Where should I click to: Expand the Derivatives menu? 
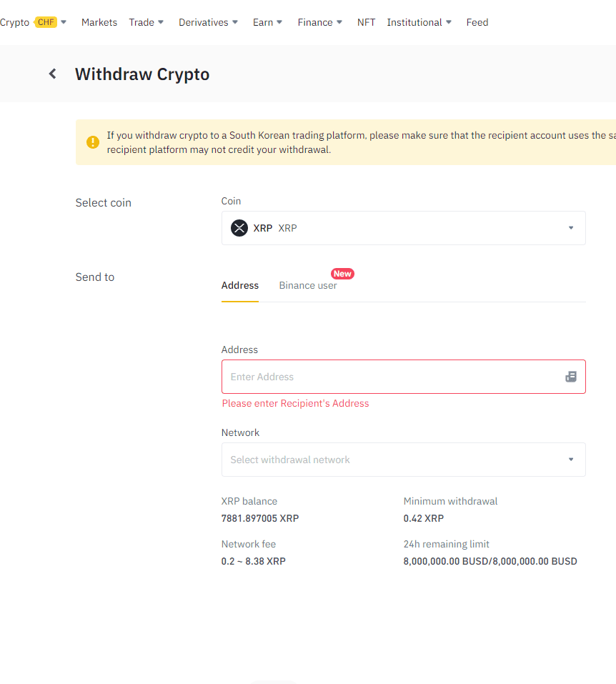click(209, 22)
